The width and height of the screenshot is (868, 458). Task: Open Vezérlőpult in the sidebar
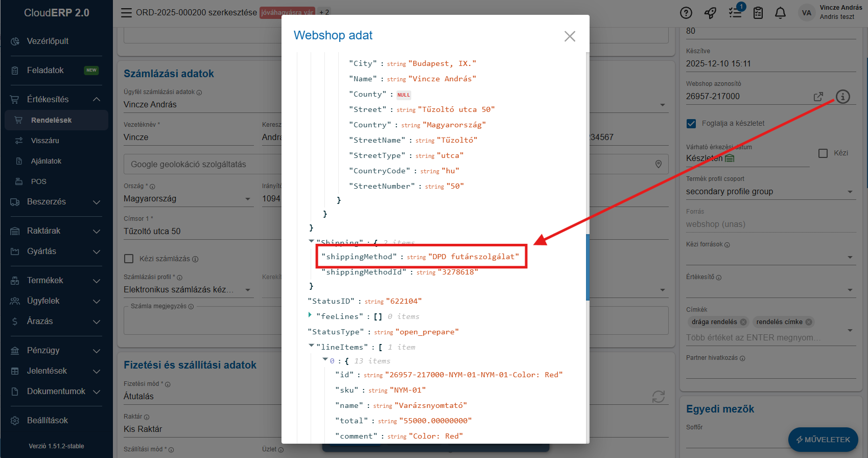pyautogui.click(x=48, y=41)
